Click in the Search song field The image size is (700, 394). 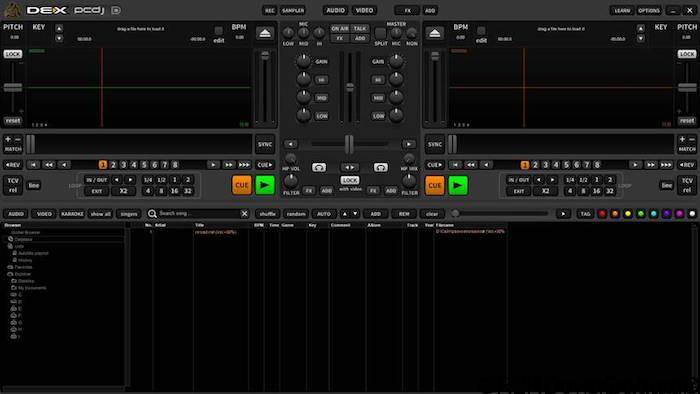[x=199, y=214]
